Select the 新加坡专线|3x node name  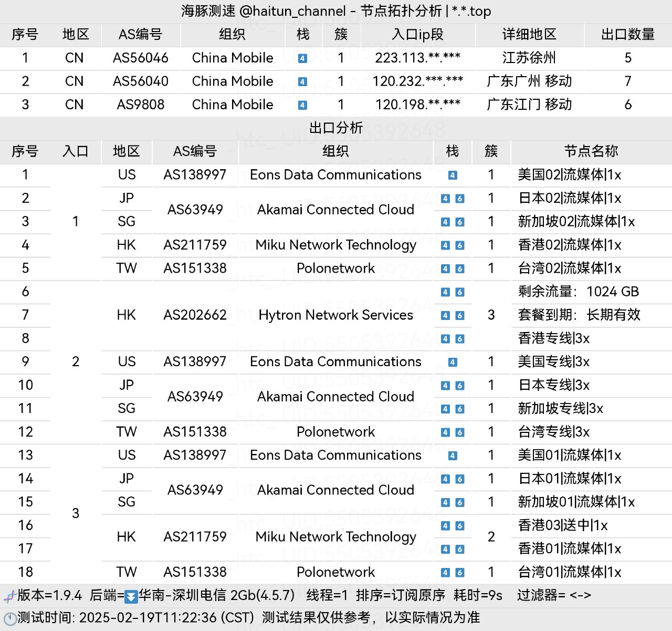pyautogui.click(x=561, y=408)
